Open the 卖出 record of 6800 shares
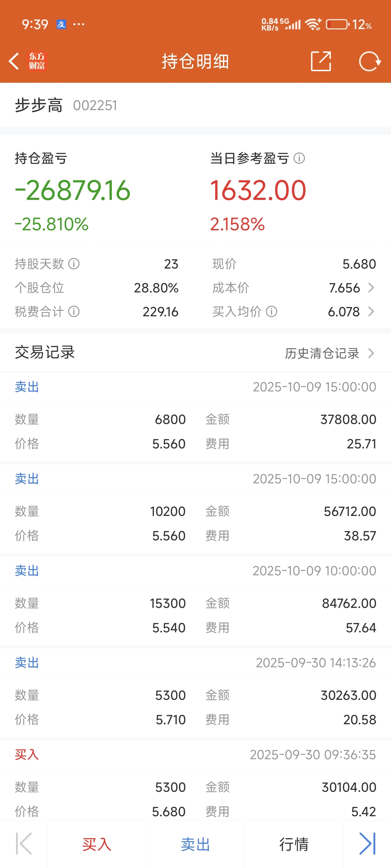Screen dimensions: 391x868 coord(195,417)
